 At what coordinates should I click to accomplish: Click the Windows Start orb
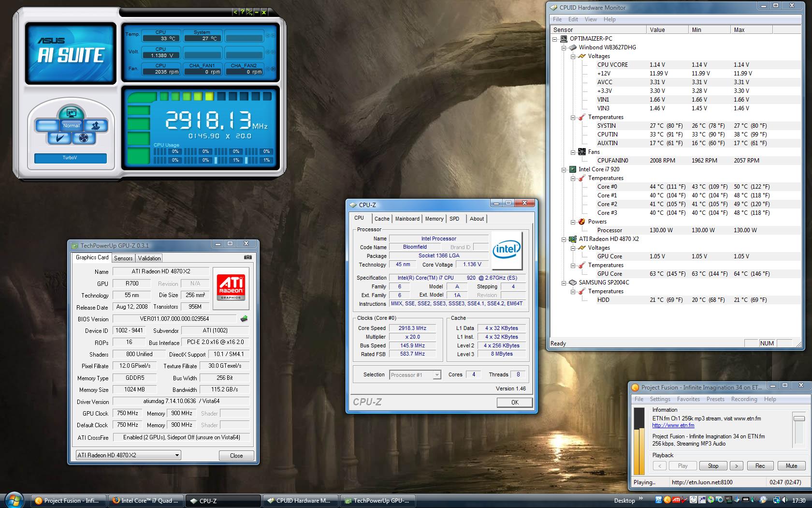point(14,500)
